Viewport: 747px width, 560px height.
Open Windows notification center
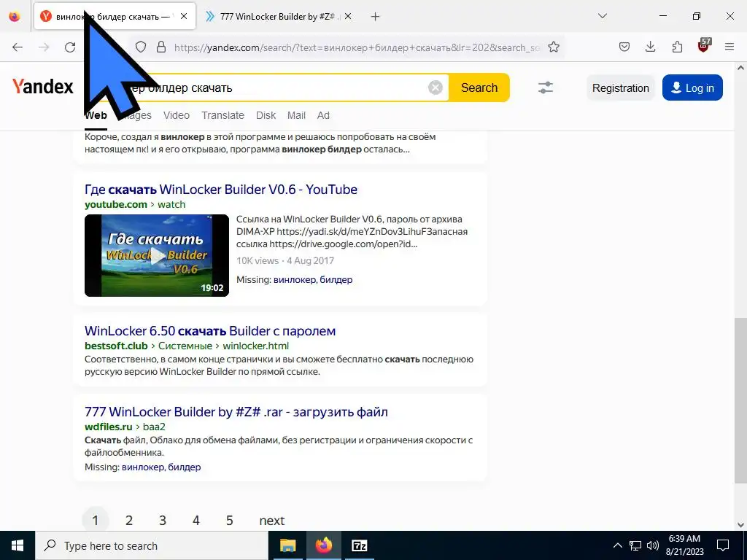tap(723, 545)
